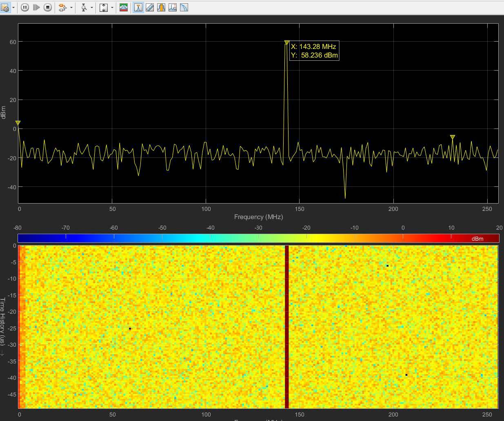
Task: Select the Zoom tool
Action: [84, 7]
